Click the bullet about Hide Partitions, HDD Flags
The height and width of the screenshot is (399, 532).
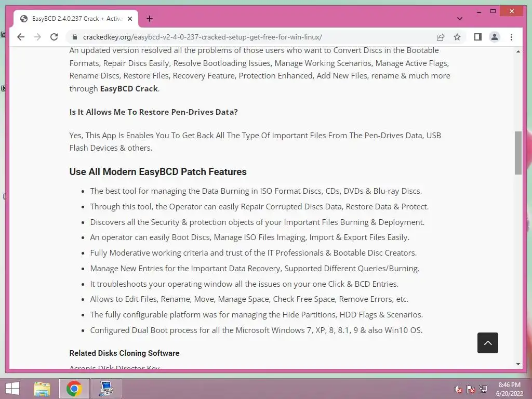coord(257,314)
